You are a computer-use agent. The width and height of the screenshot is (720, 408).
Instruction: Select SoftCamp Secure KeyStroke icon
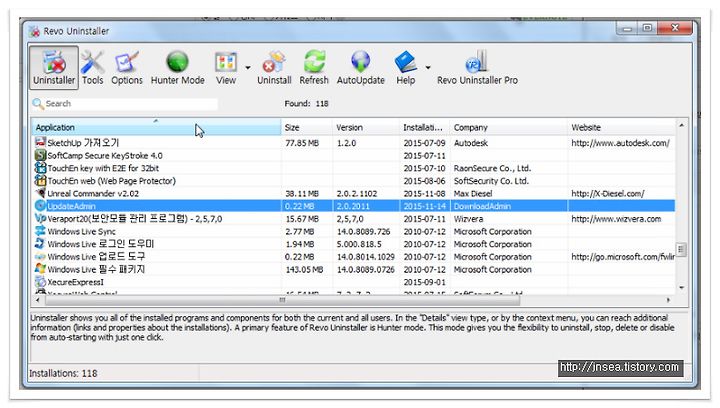click(x=40, y=156)
